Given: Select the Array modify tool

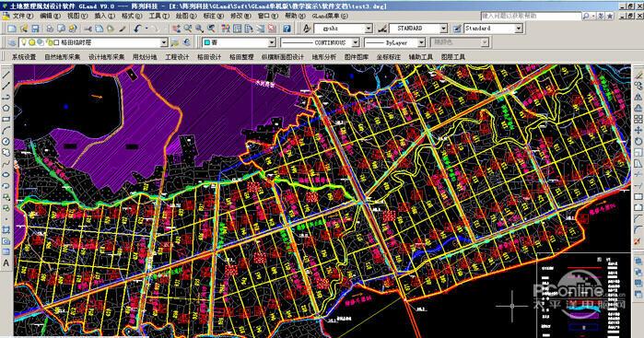Looking at the screenshot, I should pyautogui.click(x=638, y=119).
